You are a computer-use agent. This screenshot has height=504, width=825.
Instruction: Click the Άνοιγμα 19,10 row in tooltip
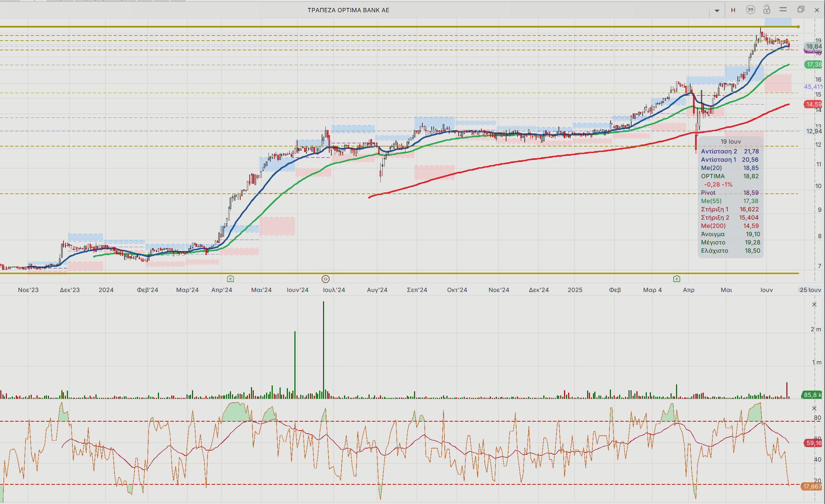730,234
